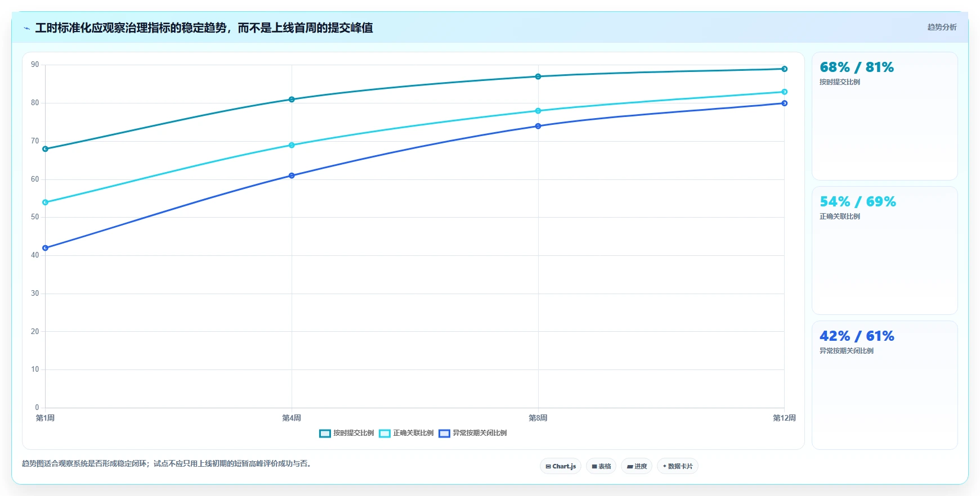Viewport: 980px width, 496px height.
Task: Click the 正确关联比例 point at 第4周
Action: point(292,145)
